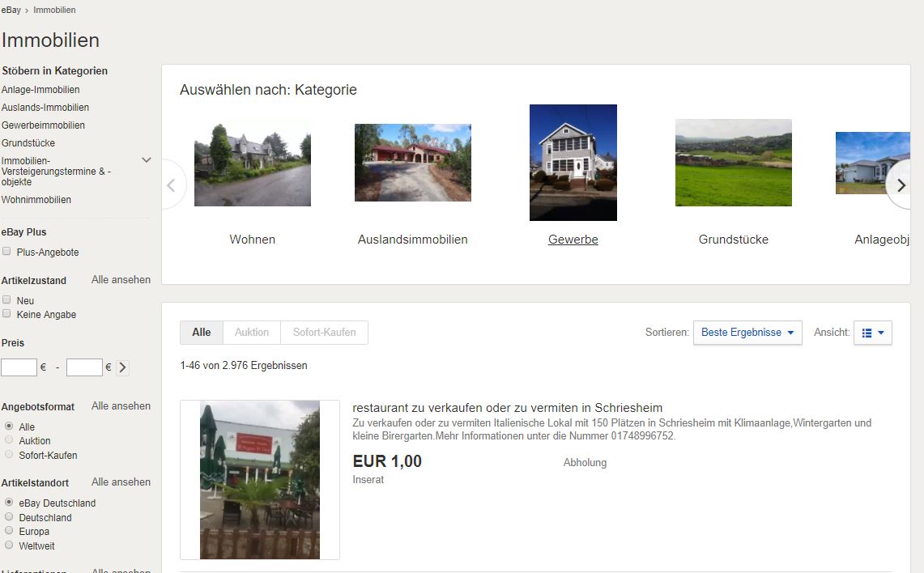Image resolution: width=924 pixels, height=573 pixels.
Task: Switch to Sofort-Kaufen listings tab
Action: (324, 333)
